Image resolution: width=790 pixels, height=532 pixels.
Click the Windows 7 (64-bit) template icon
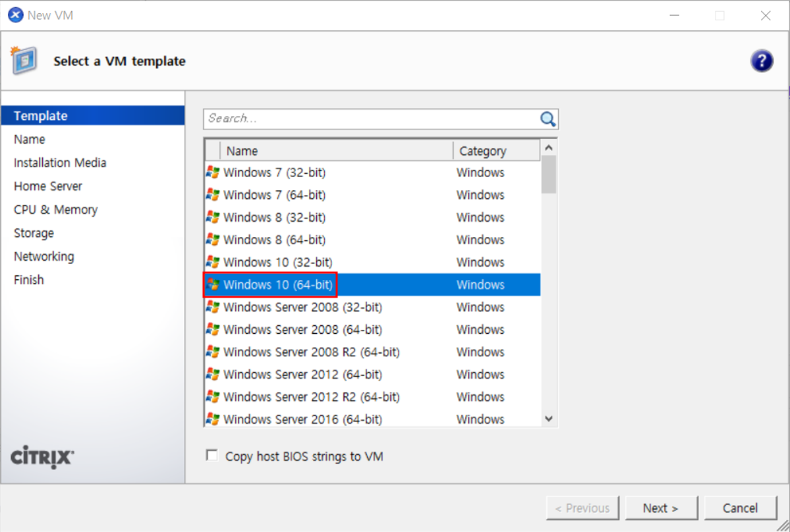tap(213, 195)
